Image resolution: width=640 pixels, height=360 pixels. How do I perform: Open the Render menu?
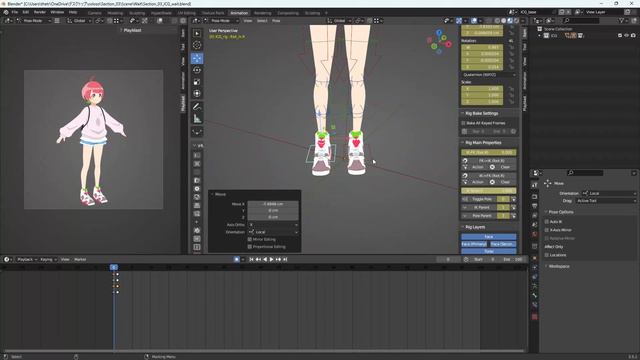pos(40,12)
